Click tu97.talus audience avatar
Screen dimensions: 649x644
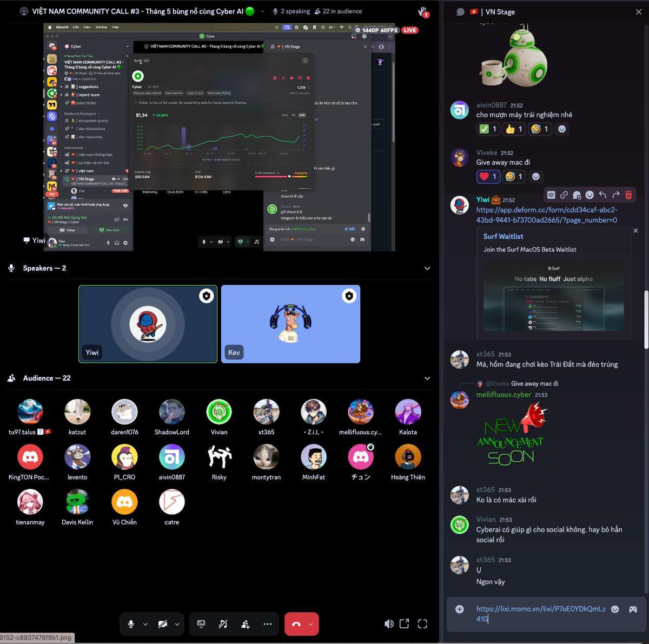[30, 412]
